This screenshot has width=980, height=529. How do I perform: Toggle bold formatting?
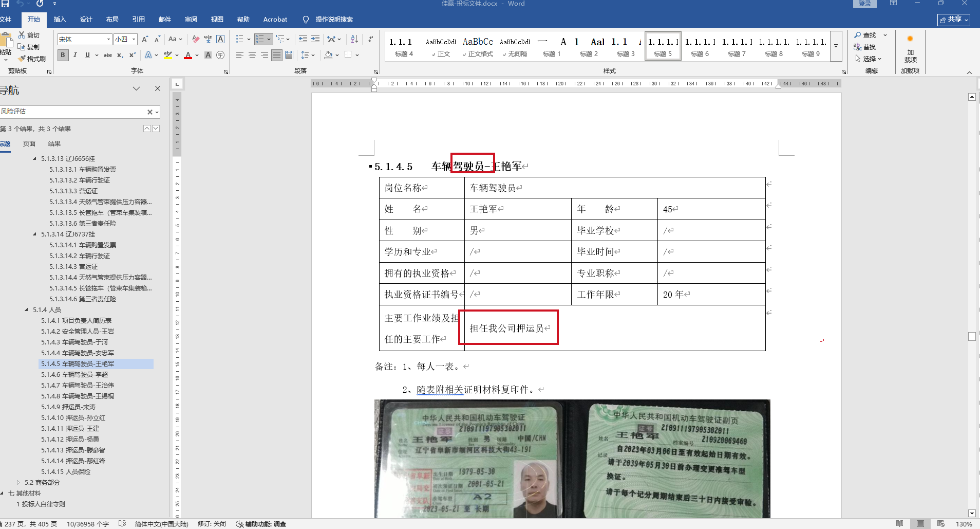[x=63, y=55]
